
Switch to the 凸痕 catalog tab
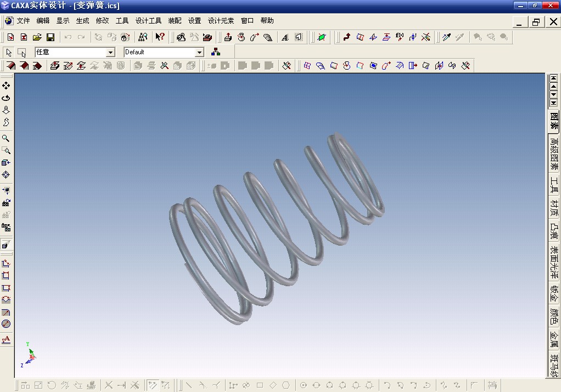coord(554,231)
